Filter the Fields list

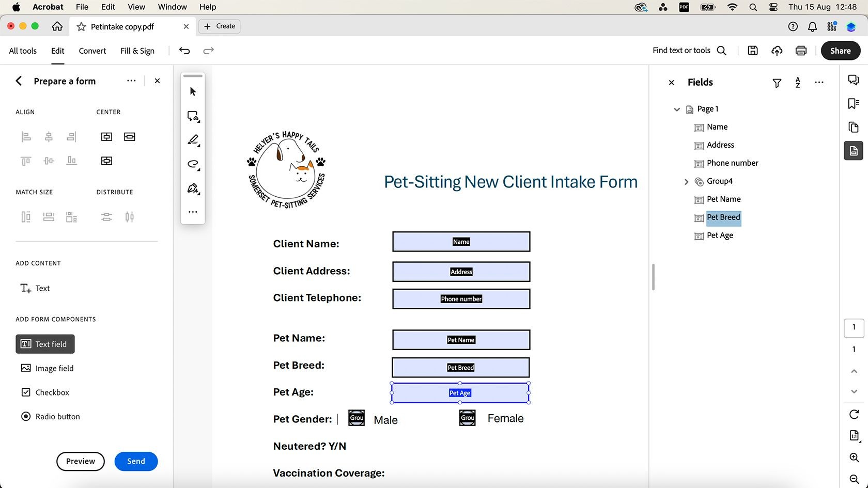pyautogui.click(x=777, y=83)
